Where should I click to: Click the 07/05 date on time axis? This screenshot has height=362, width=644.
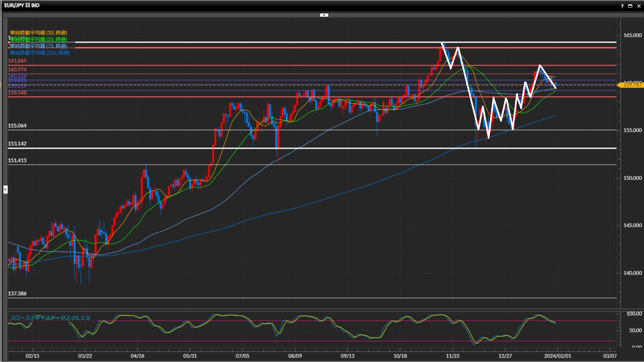click(242, 356)
